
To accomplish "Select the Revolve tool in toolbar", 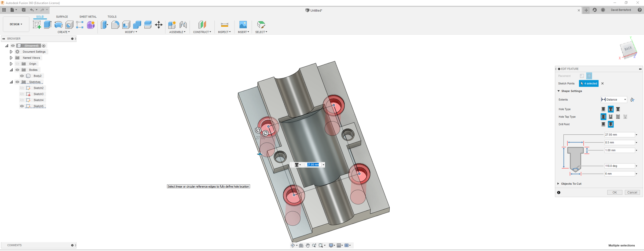I will coord(58,25).
